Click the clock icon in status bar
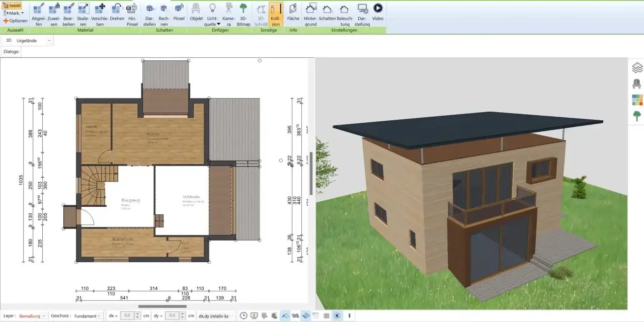Image resolution: width=644 pixels, height=322 pixels. click(x=244, y=316)
